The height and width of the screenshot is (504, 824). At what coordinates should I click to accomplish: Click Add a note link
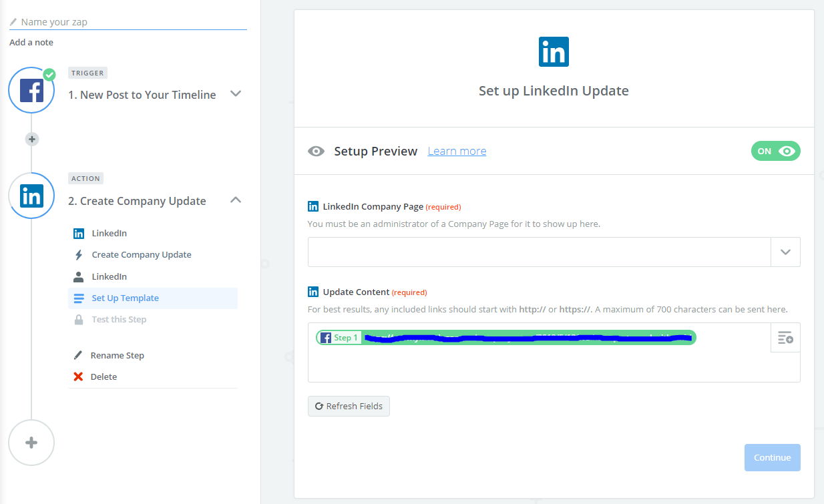pyautogui.click(x=31, y=42)
